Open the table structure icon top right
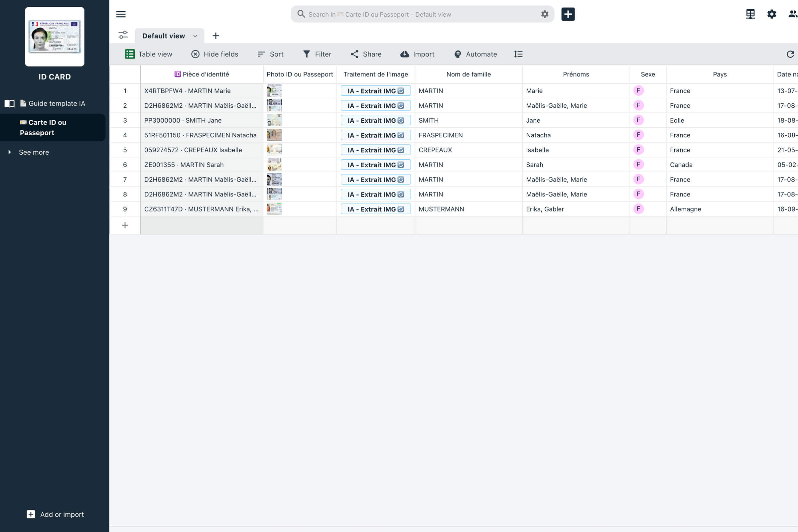798x532 pixels. 750,14
